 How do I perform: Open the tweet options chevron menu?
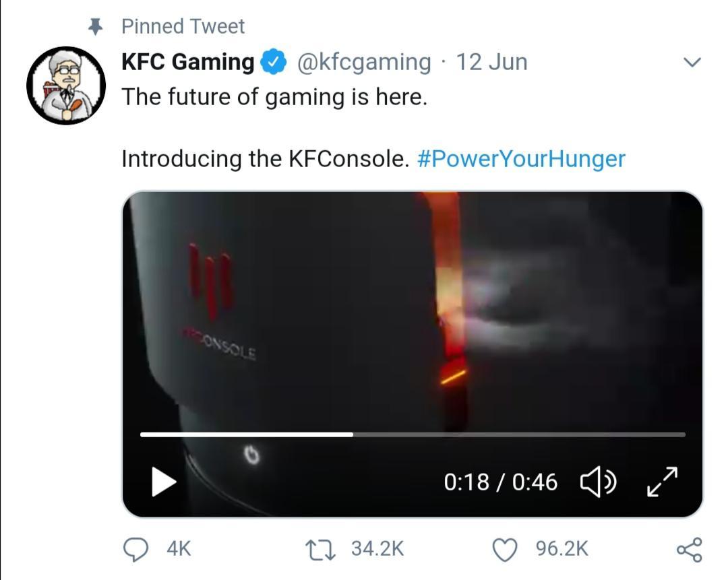pos(692,61)
